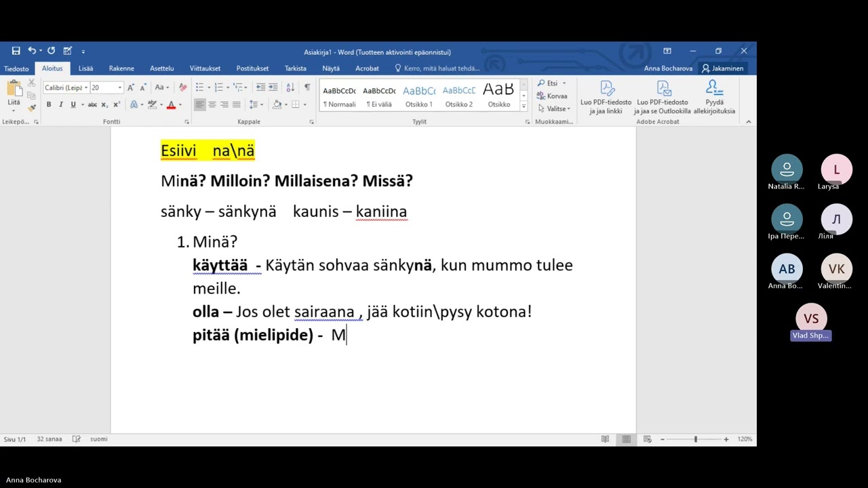Apply shading with paint bucket

point(277,104)
